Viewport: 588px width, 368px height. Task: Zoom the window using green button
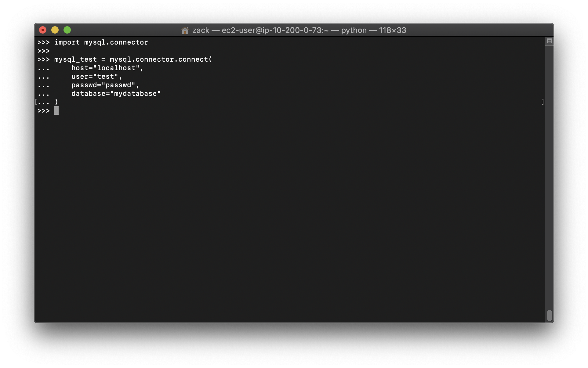coord(67,30)
